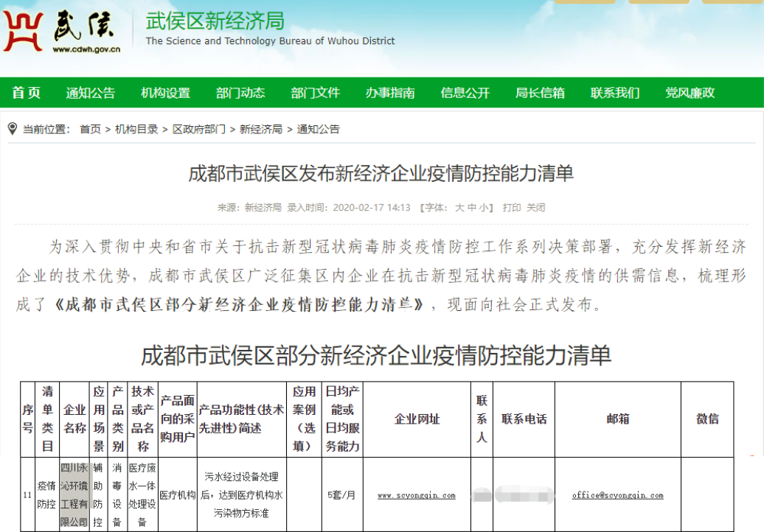
Task: Click 新经济局 breadcrumb link
Action: [261, 130]
